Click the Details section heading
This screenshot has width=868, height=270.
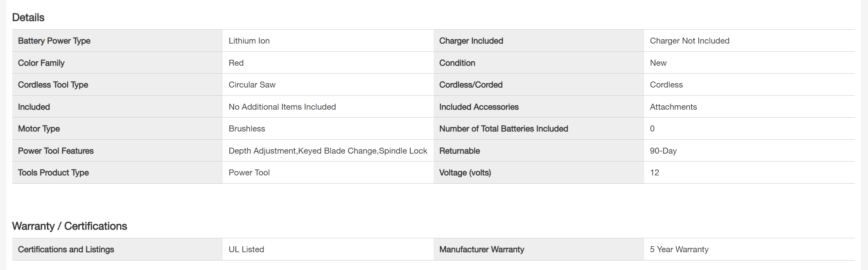tap(28, 17)
